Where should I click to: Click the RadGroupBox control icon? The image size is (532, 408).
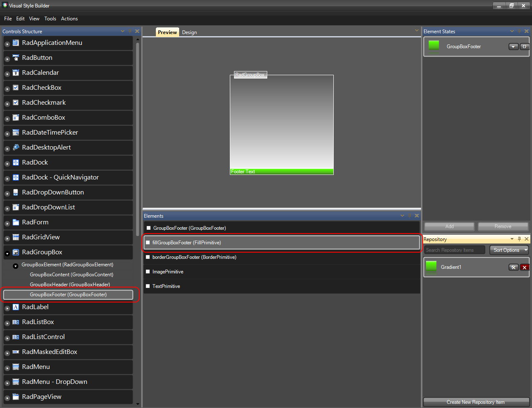[16, 252]
